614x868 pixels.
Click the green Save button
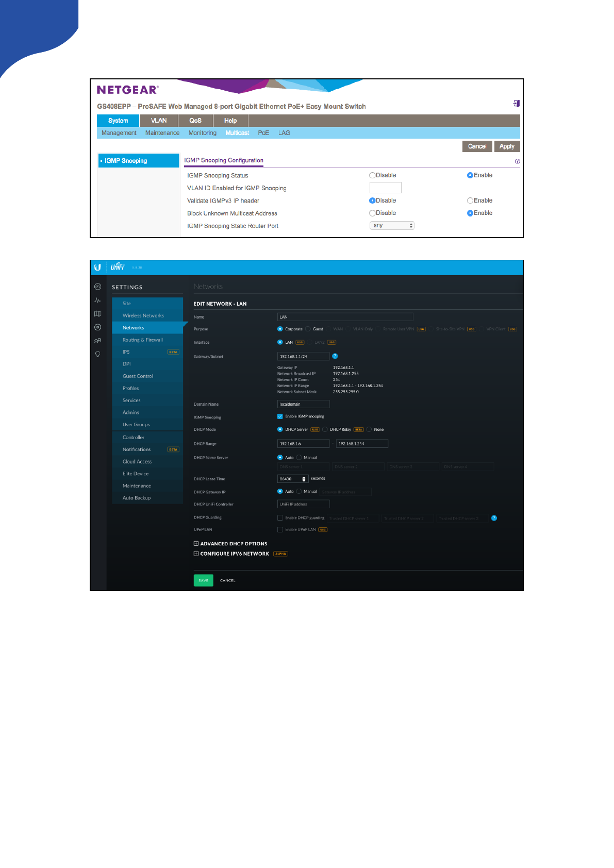[204, 580]
